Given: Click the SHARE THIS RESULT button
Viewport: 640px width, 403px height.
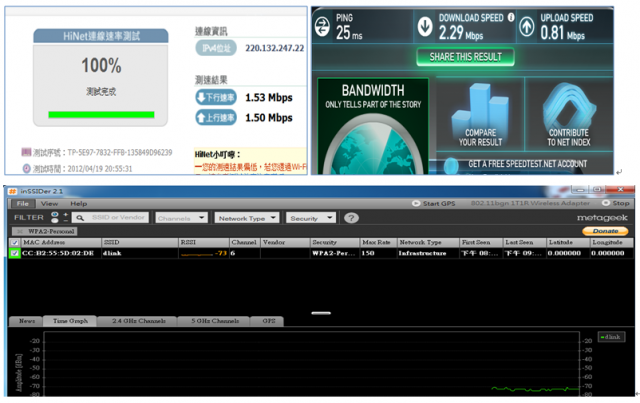Looking at the screenshot, I should pyautogui.click(x=465, y=57).
